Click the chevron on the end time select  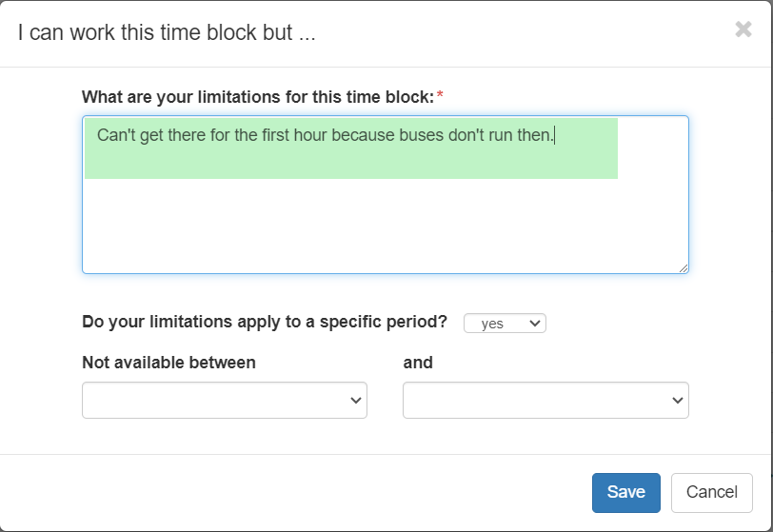click(x=677, y=402)
